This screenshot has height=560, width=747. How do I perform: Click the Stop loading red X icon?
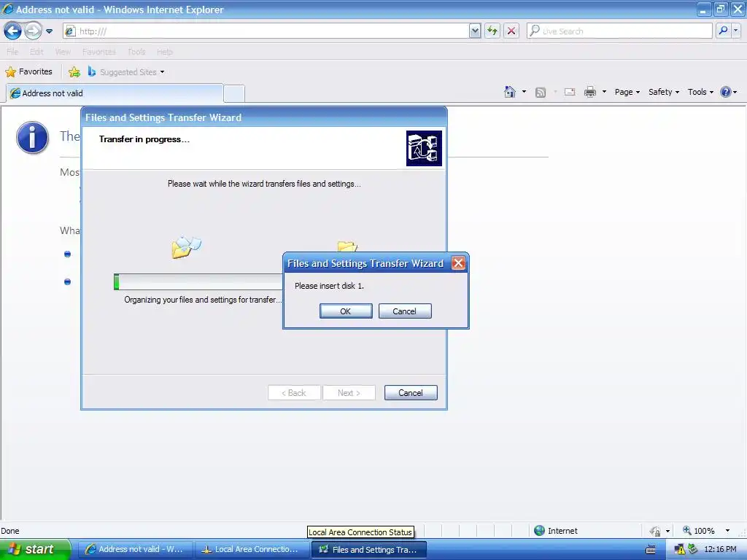(511, 31)
